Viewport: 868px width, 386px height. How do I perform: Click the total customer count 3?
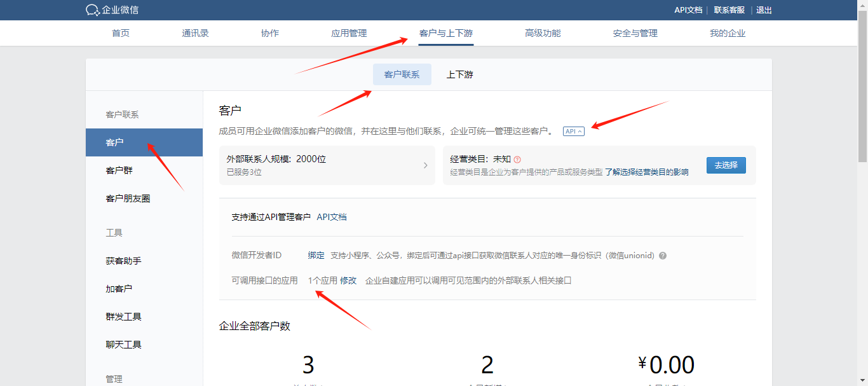point(308,365)
